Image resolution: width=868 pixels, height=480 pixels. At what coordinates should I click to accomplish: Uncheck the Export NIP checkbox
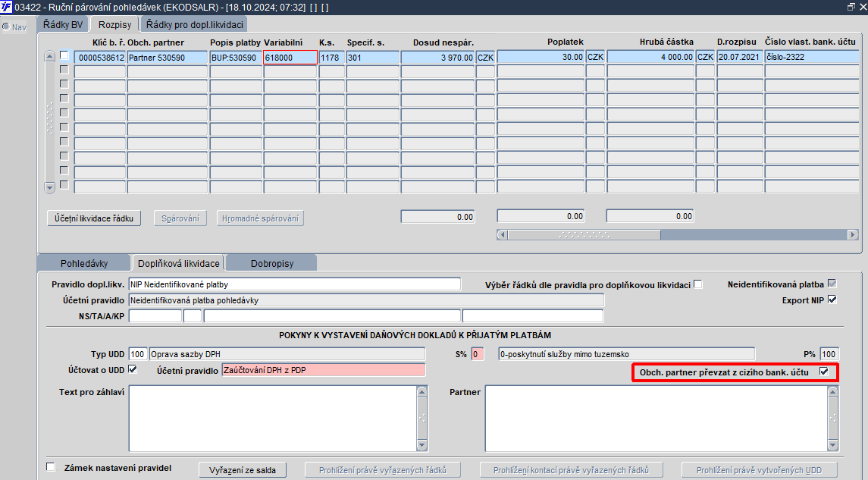point(832,300)
